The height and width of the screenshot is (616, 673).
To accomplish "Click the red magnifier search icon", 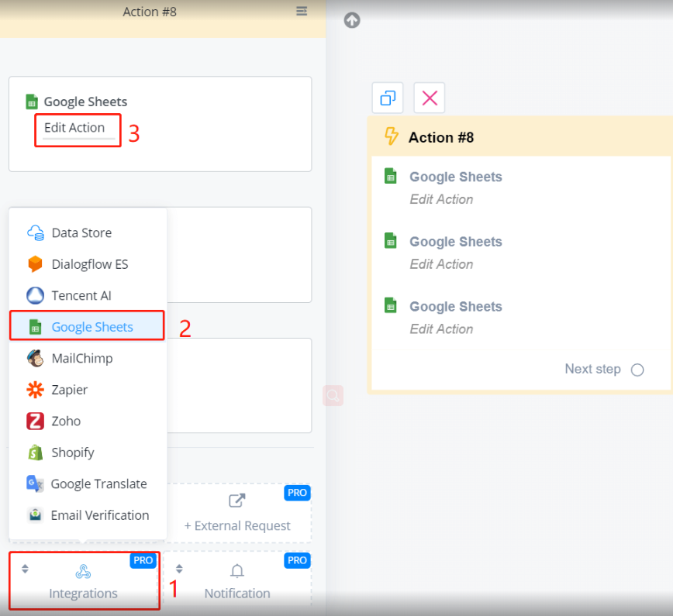I will (333, 396).
